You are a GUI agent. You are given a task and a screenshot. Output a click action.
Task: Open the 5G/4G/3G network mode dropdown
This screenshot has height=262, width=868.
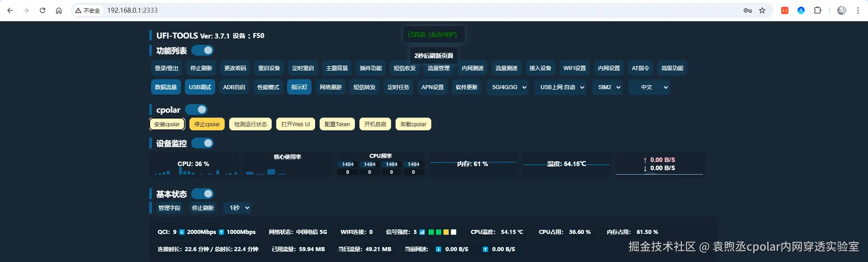(509, 87)
